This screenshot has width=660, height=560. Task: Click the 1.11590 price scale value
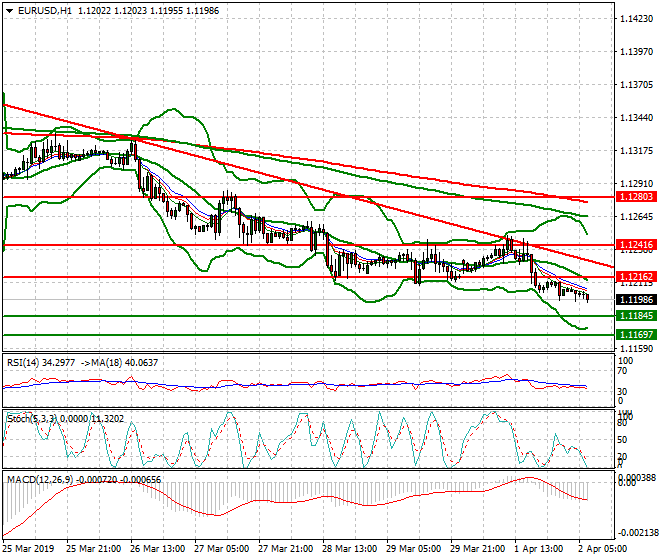(637, 349)
